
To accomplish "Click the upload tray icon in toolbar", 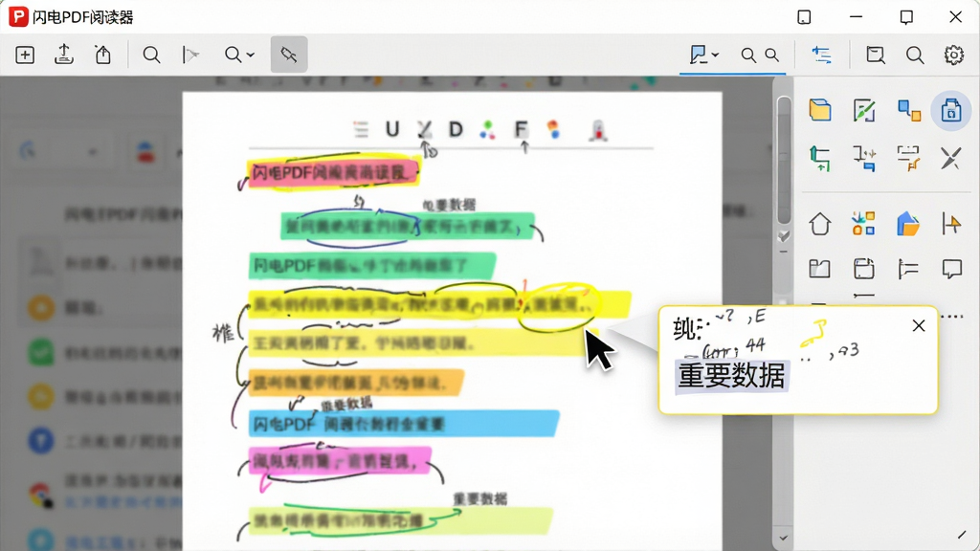I will click(x=64, y=55).
